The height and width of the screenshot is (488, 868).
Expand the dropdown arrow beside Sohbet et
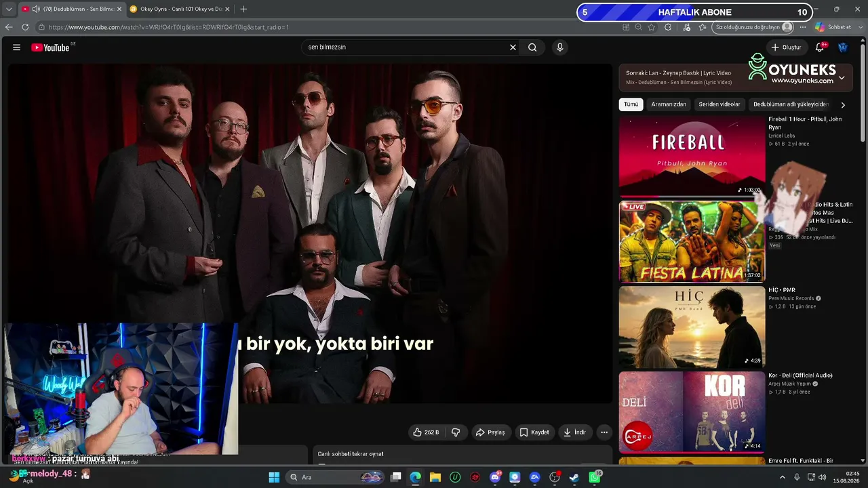(x=861, y=27)
